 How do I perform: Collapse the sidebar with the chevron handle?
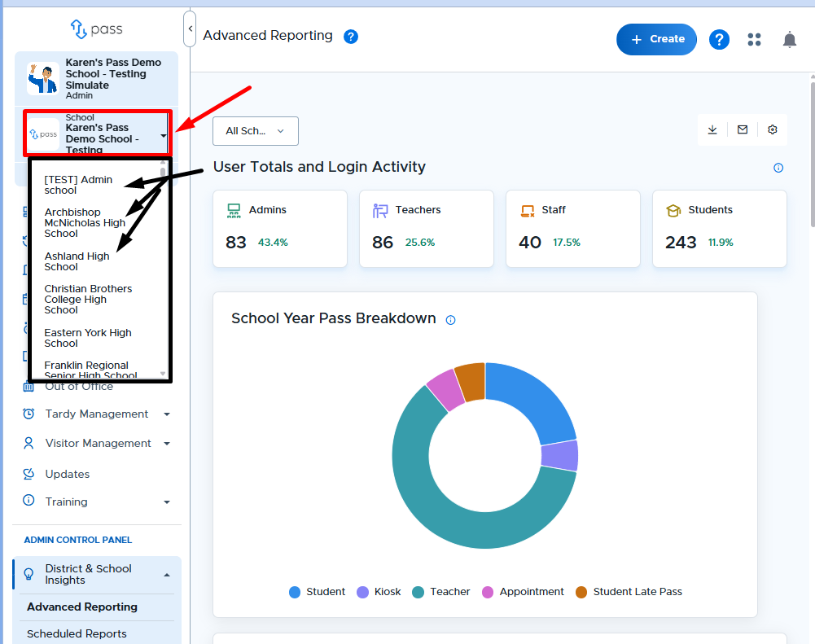[190, 28]
